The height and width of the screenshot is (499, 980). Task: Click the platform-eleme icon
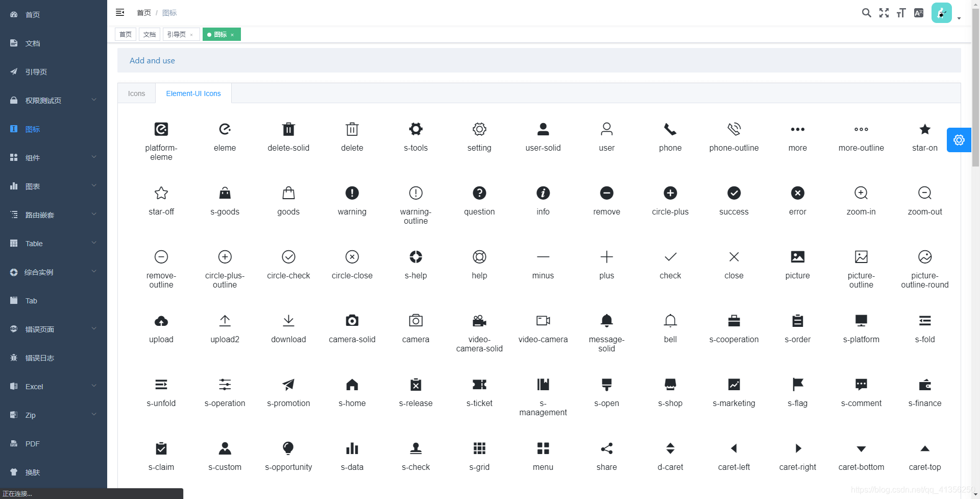click(161, 129)
